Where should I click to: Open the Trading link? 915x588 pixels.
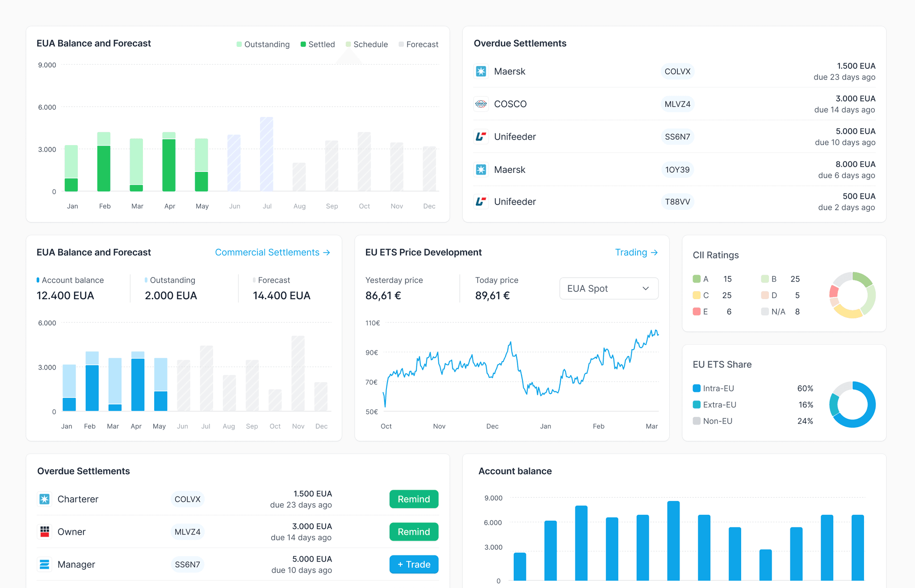tap(636, 252)
